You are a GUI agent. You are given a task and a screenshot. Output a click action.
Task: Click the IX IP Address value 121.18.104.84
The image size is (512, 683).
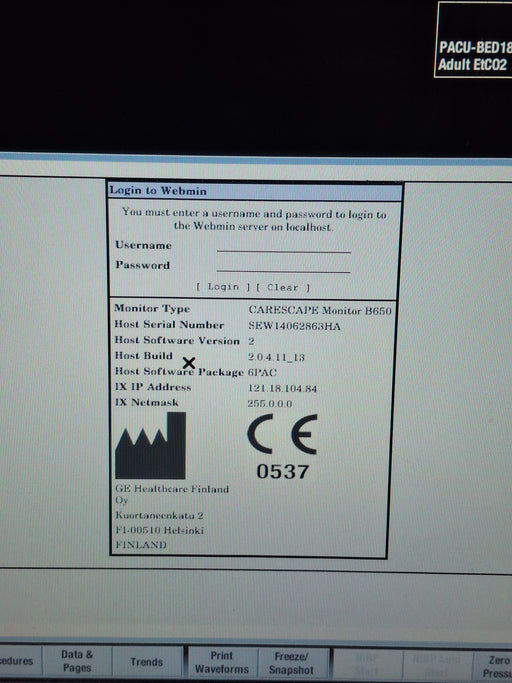pos(282,388)
